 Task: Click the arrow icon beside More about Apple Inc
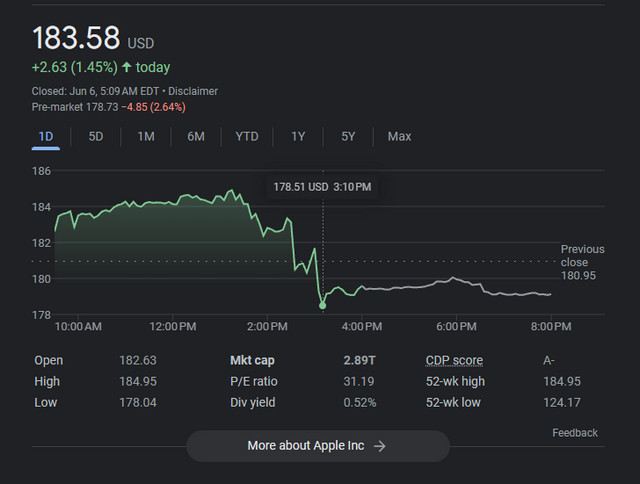coord(380,446)
